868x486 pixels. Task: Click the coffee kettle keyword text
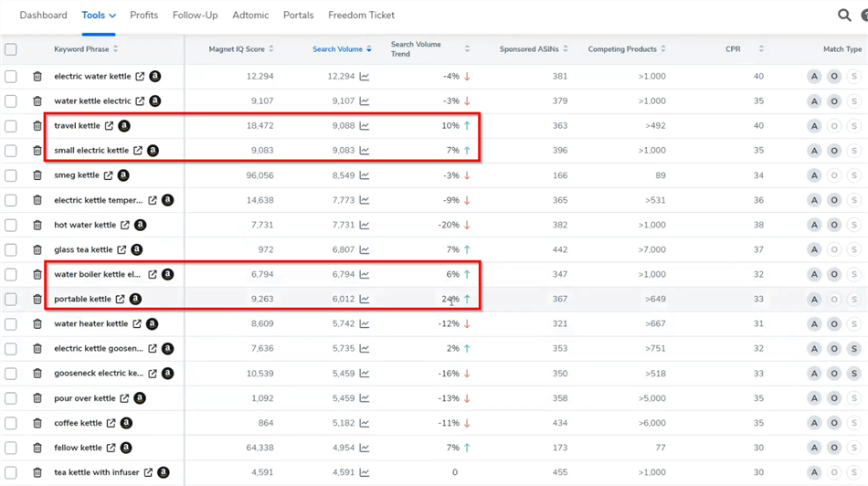[78, 423]
